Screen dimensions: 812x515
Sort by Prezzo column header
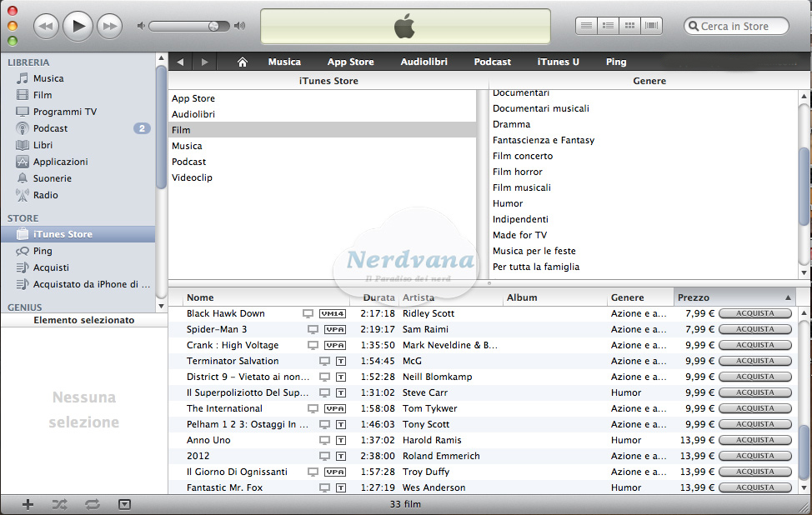734,297
